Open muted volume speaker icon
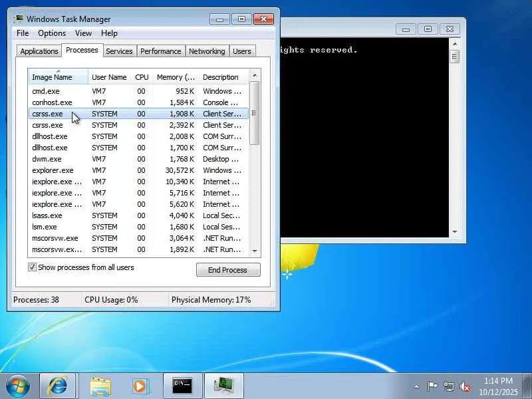532x399 pixels. (x=465, y=386)
